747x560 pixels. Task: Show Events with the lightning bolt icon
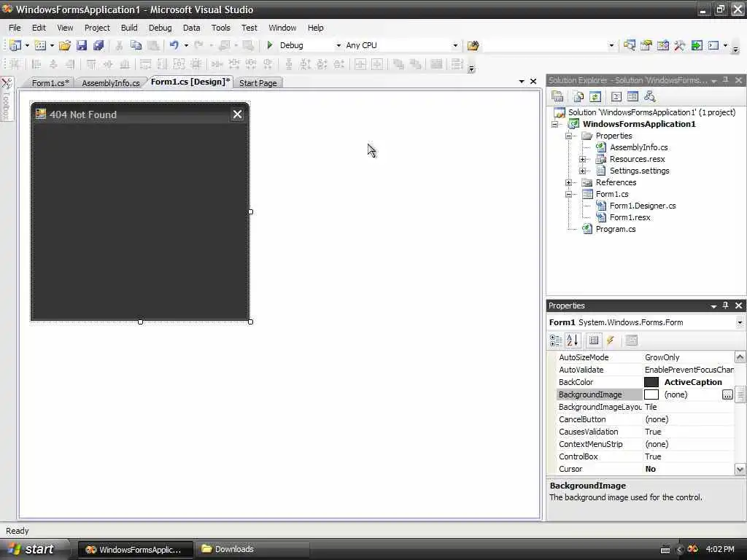point(611,340)
